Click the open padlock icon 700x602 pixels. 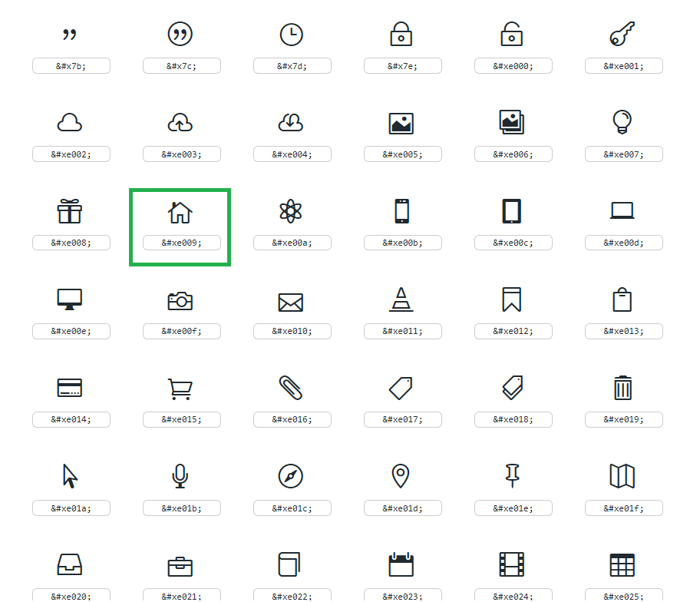(512, 34)
